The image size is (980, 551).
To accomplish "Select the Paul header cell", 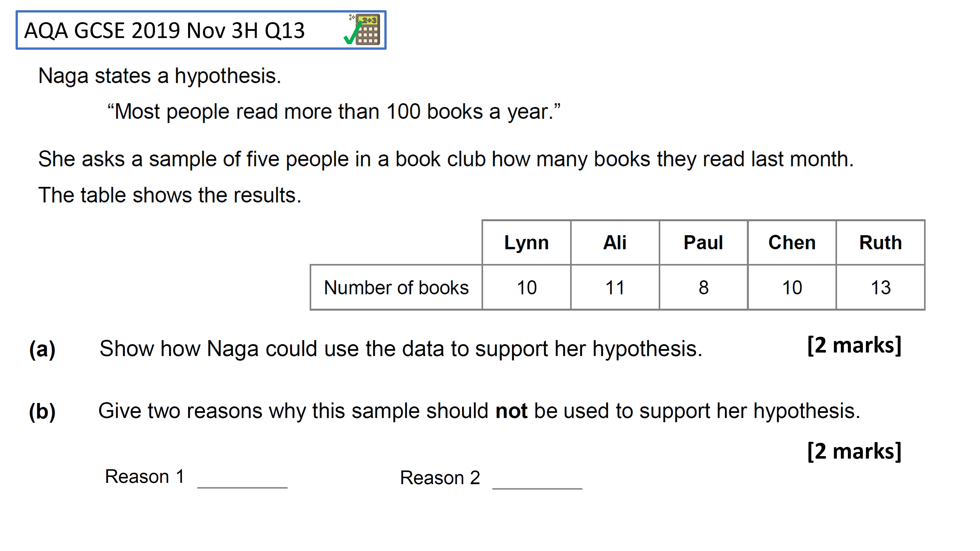I will (703, 243).
